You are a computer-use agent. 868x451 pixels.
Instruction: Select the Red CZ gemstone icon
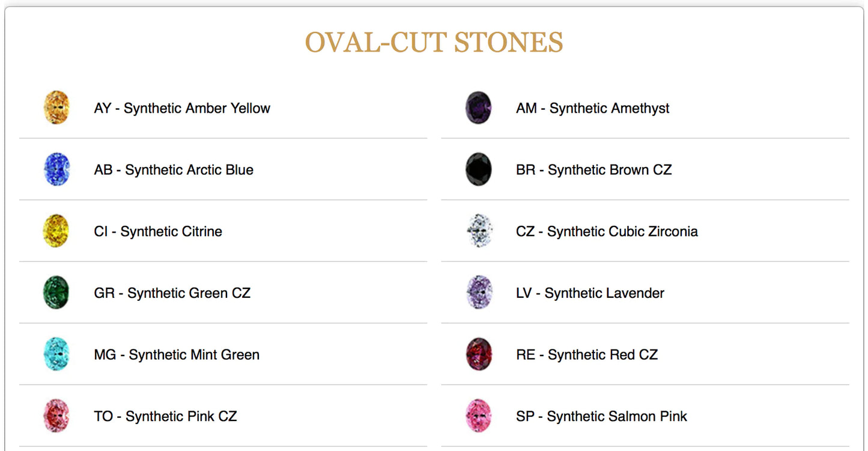479,354
